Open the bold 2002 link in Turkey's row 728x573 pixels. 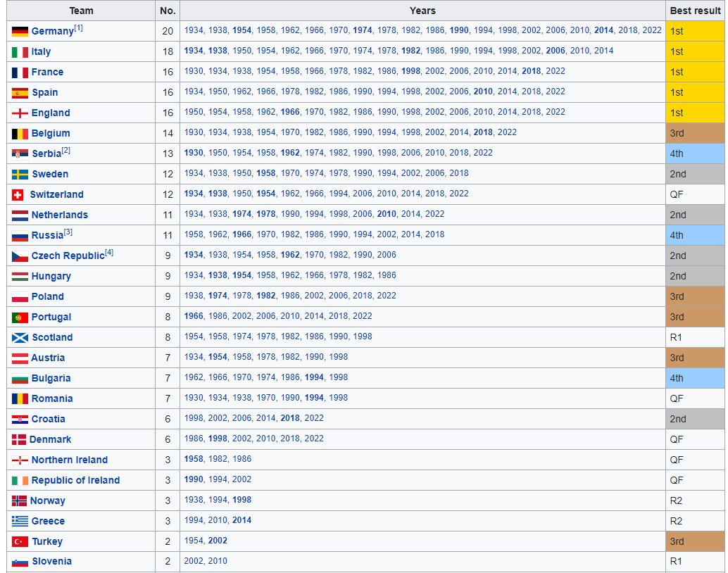point(218,541)
